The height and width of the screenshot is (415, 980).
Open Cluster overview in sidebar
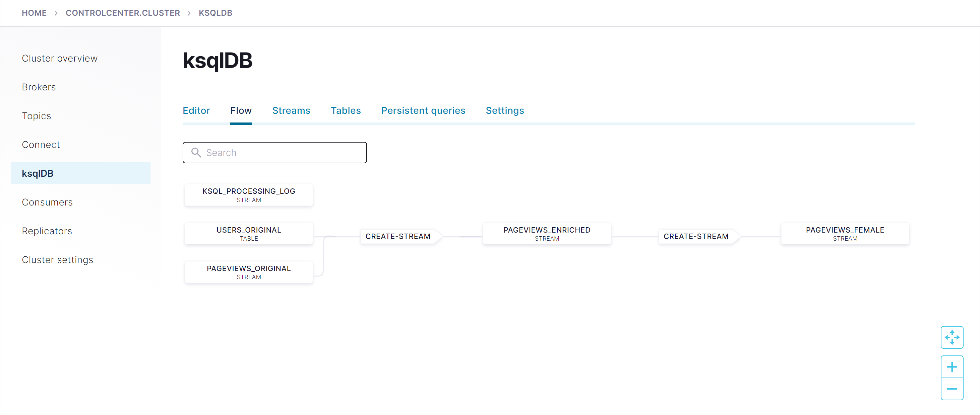60,58
